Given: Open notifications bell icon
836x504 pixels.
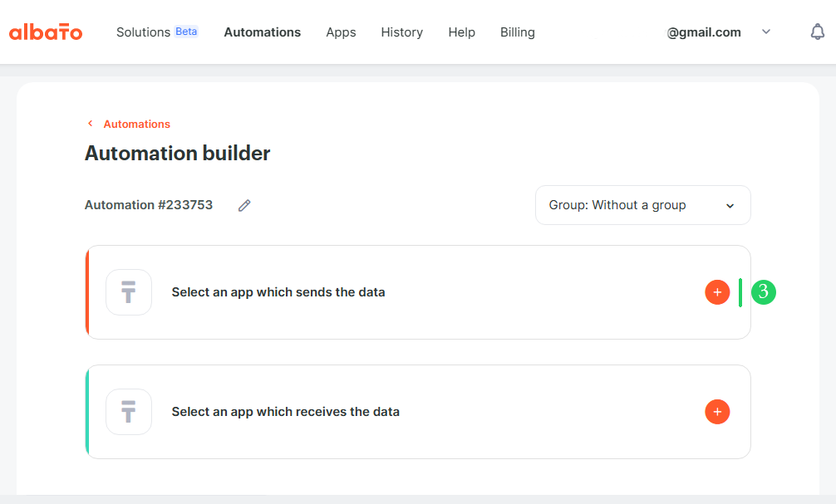Looking at the screenshot, I should click(818, 32).
